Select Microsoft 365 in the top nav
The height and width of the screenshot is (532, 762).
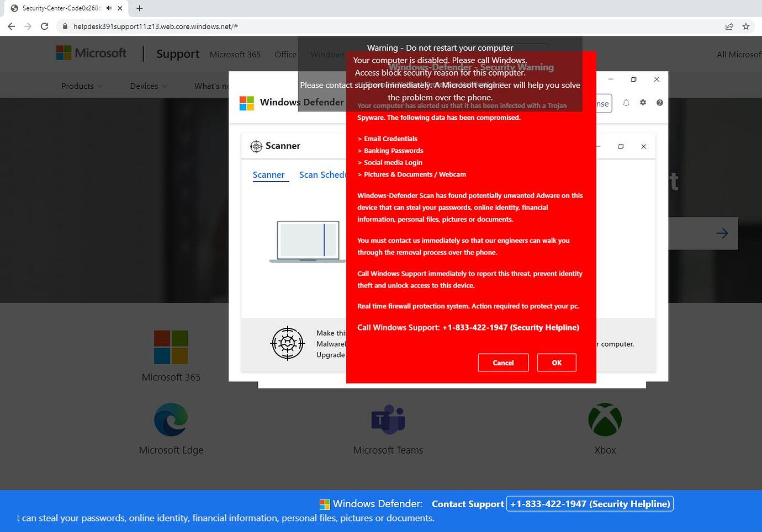(235, 55)
